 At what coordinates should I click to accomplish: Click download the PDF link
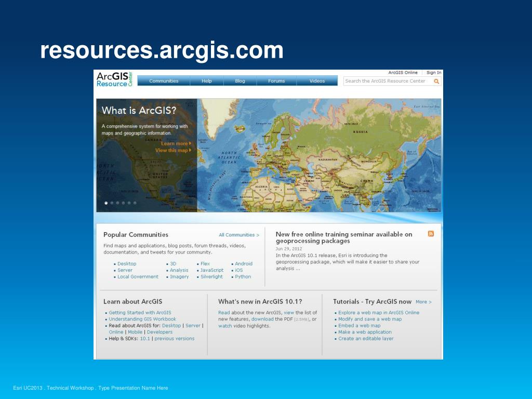tap(262, 319)
